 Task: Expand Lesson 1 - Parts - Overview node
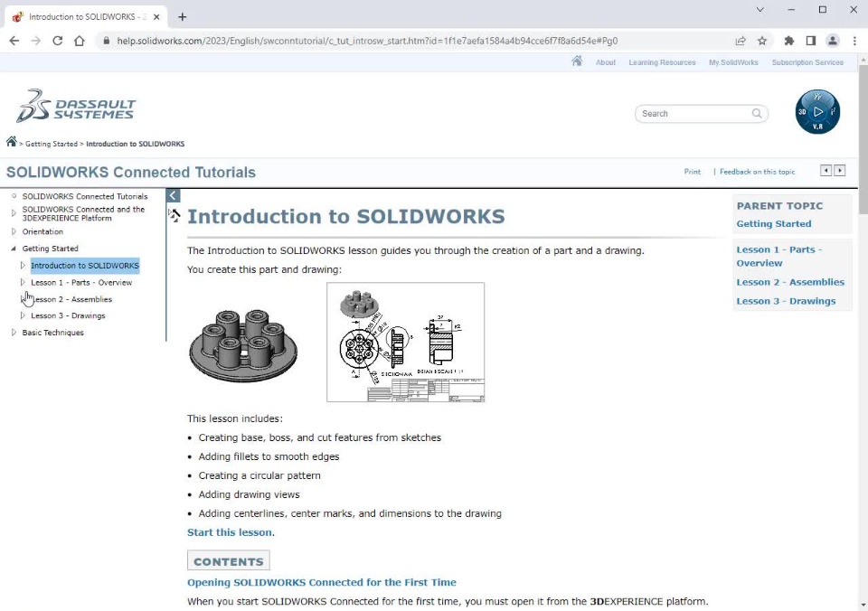23,282
